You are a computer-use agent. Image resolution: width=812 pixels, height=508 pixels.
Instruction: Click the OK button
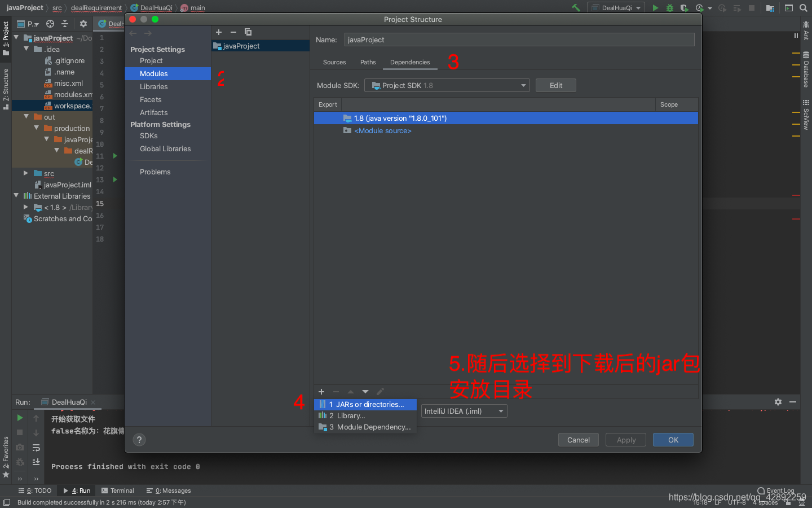point(673,440)
